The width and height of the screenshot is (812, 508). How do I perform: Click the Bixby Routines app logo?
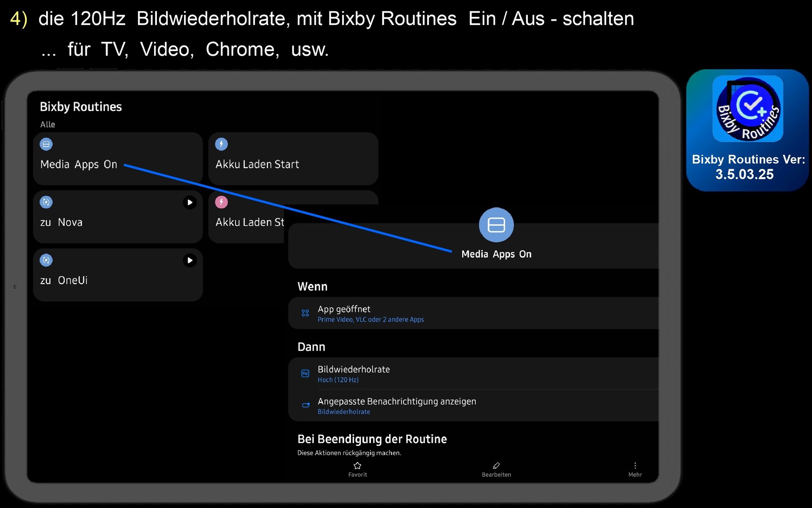(748, 109)
